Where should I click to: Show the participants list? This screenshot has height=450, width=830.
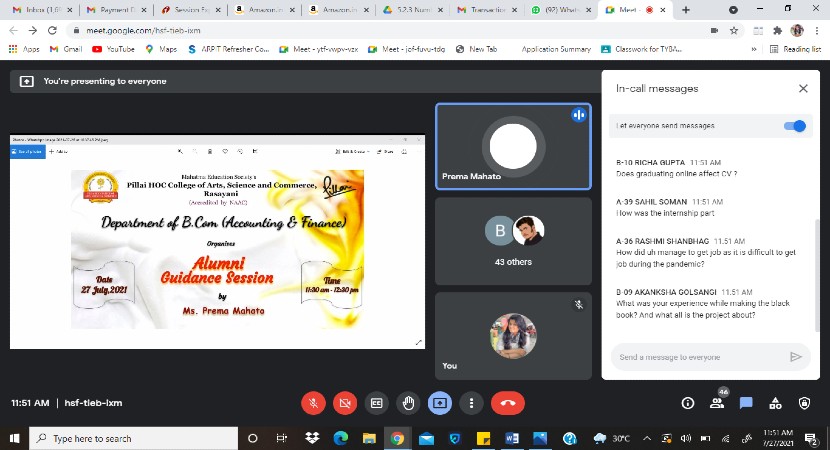click(717, 403)
